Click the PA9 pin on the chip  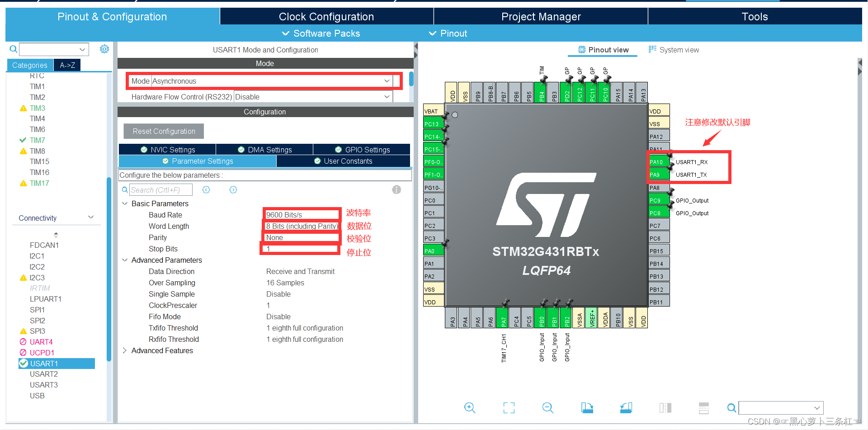(x=659, y=175)
